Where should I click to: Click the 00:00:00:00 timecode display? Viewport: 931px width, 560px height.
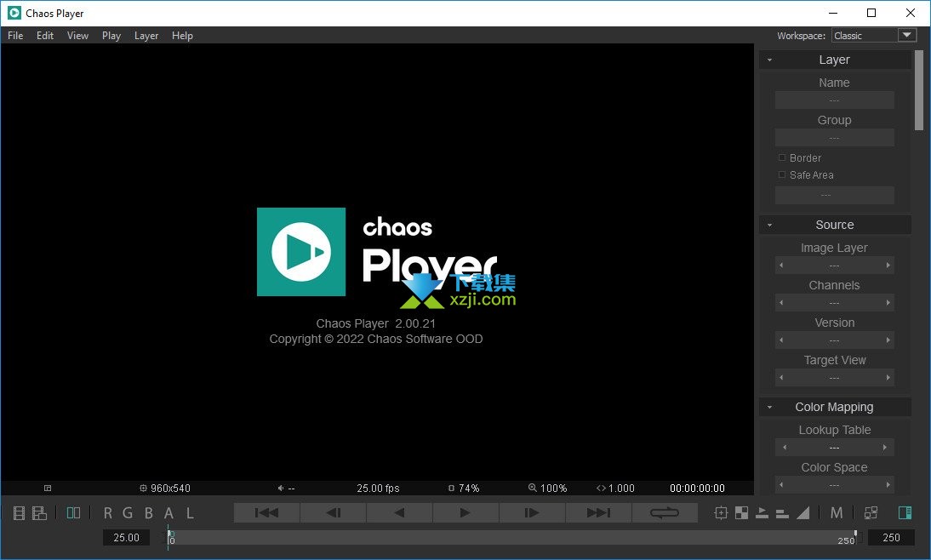point(697,489)
